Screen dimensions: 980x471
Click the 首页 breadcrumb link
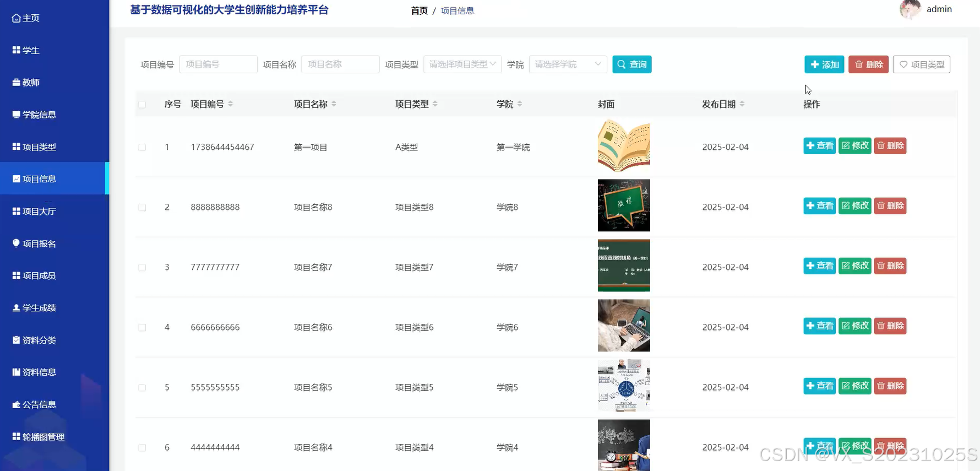(419, 10)
